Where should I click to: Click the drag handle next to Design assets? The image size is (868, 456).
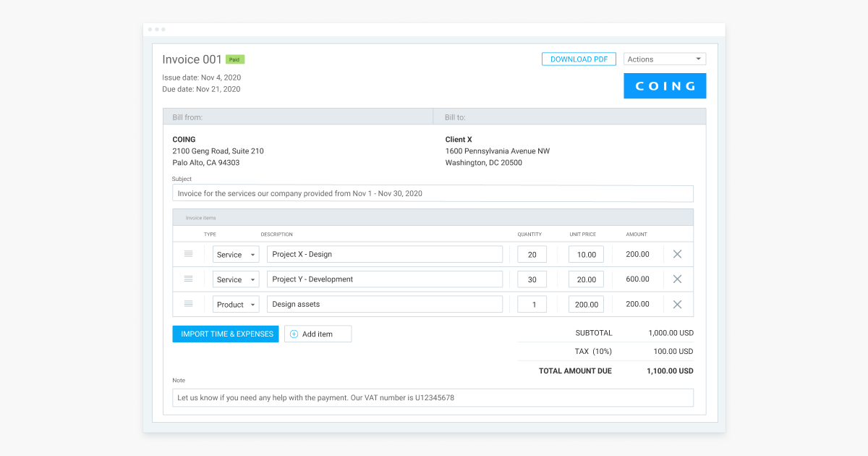[189, 303]
